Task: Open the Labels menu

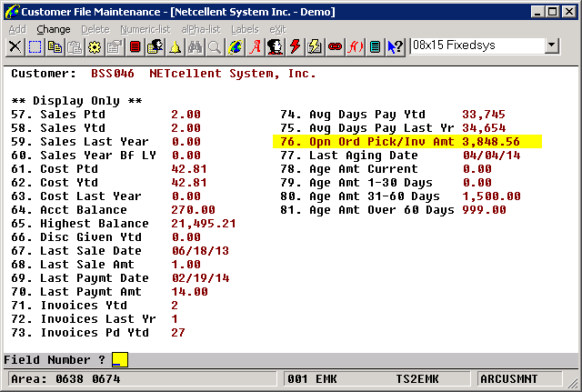Action: pos(245,29)
